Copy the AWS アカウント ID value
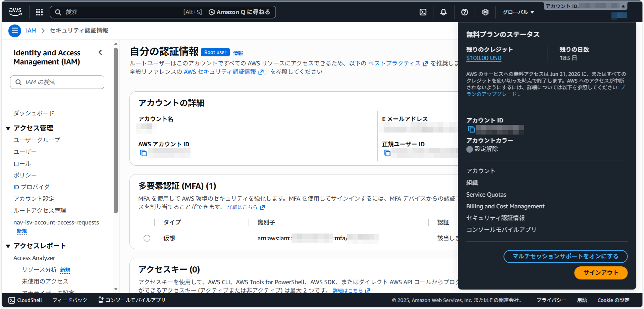The height and width of the screenshot is (309, 644). (143, 153)
